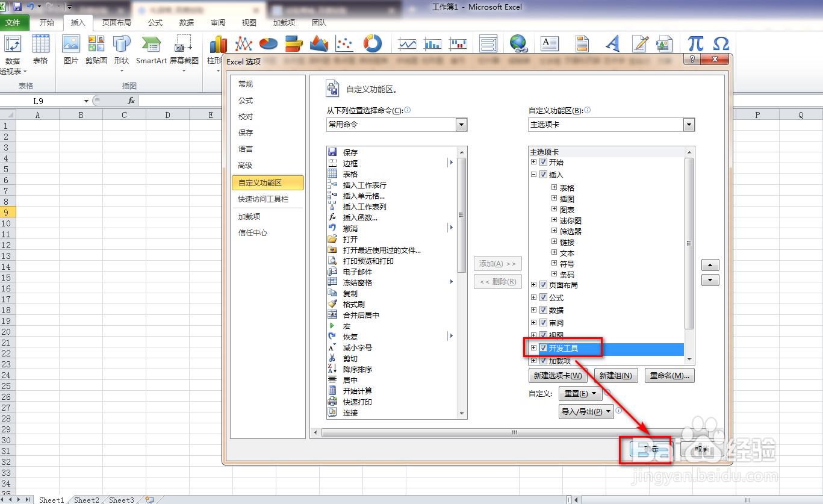Expand the 开始 tree node
The image size is (823, 504).
pos(533,161)
